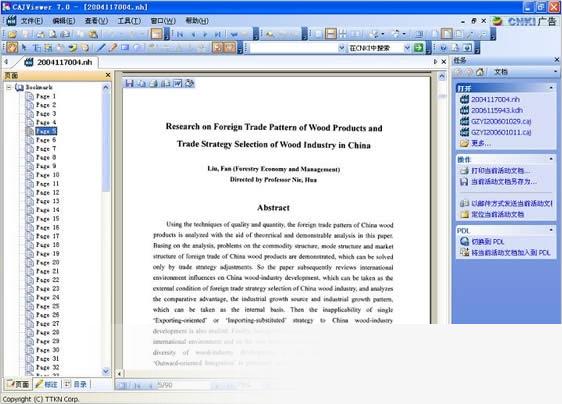Viewport: 562px width, 404px height.
Task: Click the green search go arrow
Action: tap(418, 48)
